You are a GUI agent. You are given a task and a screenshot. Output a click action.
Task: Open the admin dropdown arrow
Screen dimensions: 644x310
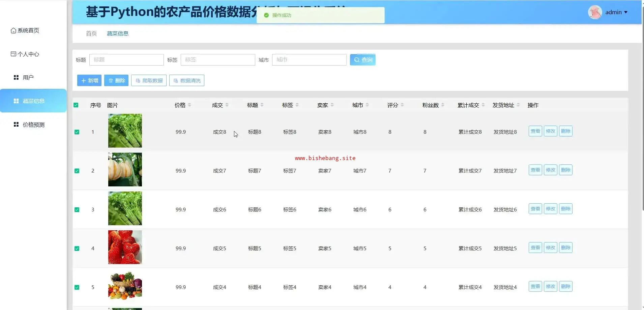626,12
